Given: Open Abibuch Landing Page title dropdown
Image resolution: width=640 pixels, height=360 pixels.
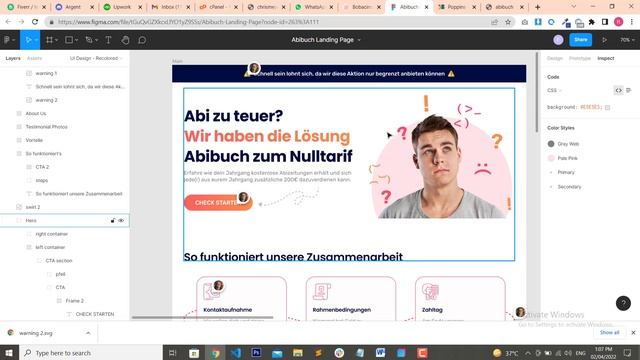Looking at the screenshot, I should point(359,40).
